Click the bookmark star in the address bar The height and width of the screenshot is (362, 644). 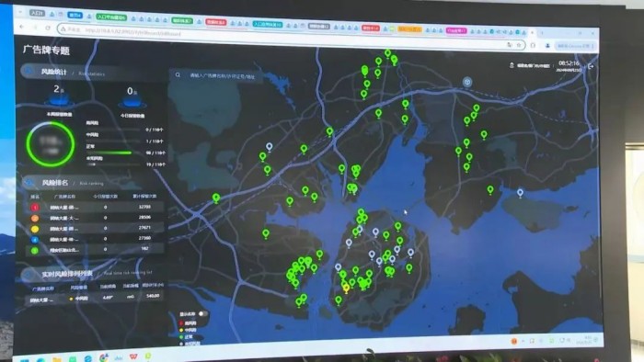point(519,45)
